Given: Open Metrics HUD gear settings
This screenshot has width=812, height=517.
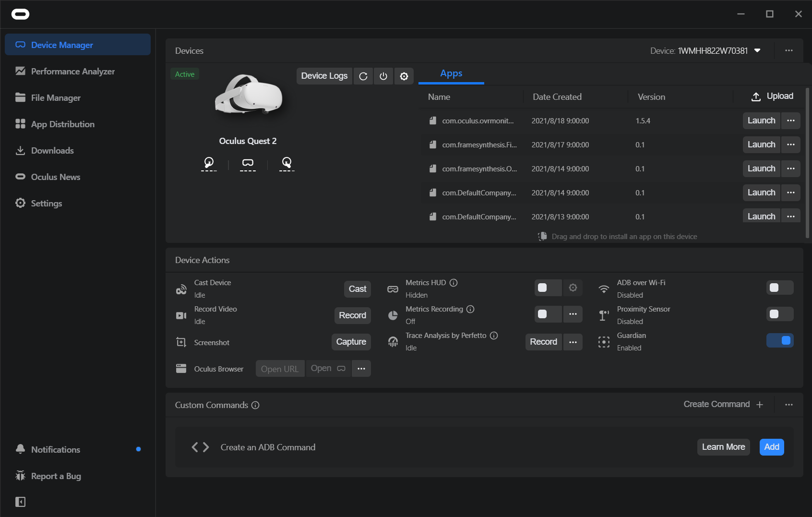Looking at the screenshot, I should point(573,288).
